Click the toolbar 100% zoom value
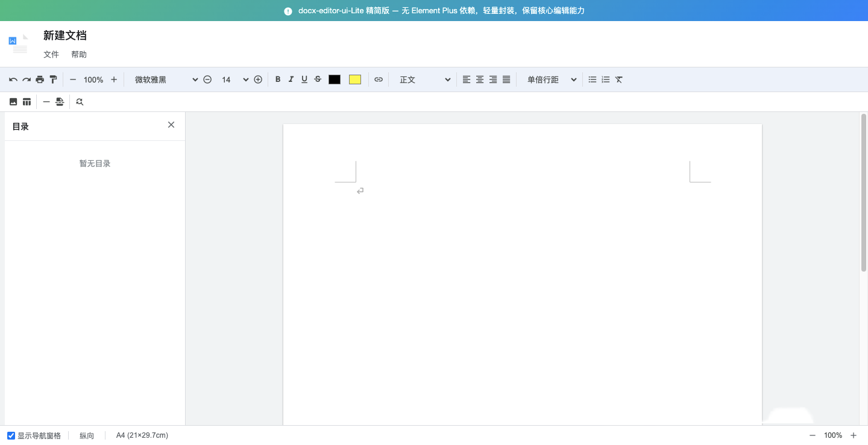Viewport: 868px width, 445px height. 93,79
